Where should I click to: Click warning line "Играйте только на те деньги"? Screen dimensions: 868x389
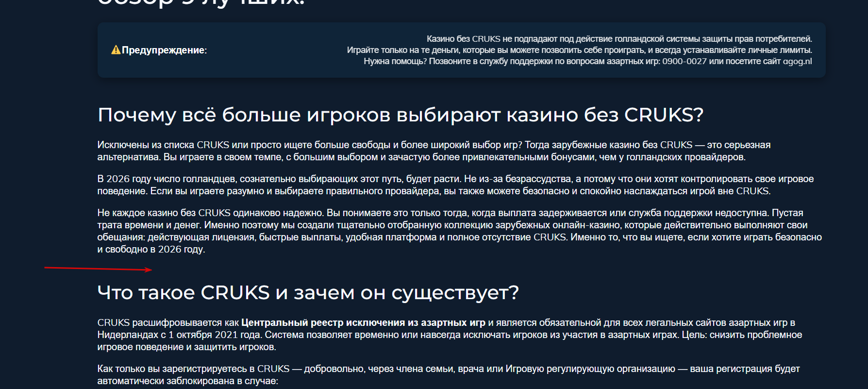(579, 50)
